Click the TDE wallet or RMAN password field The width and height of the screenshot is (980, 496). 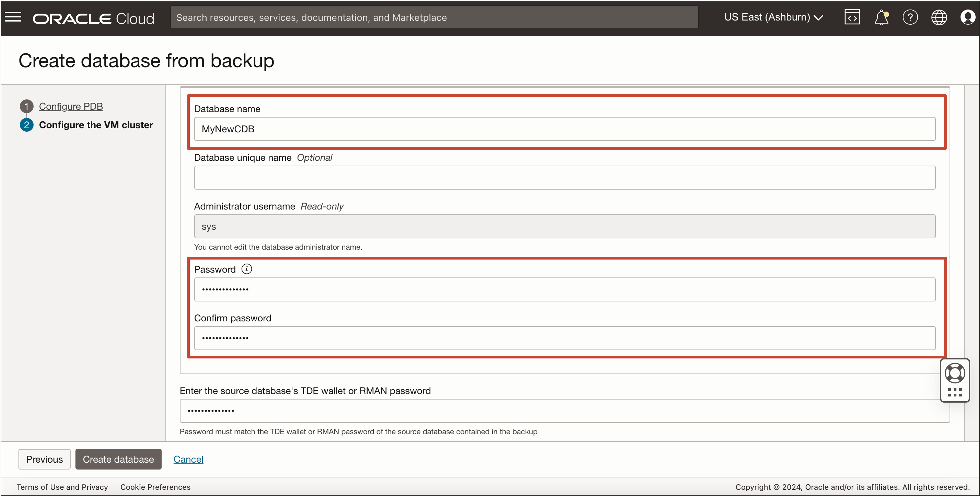(564, 410)
